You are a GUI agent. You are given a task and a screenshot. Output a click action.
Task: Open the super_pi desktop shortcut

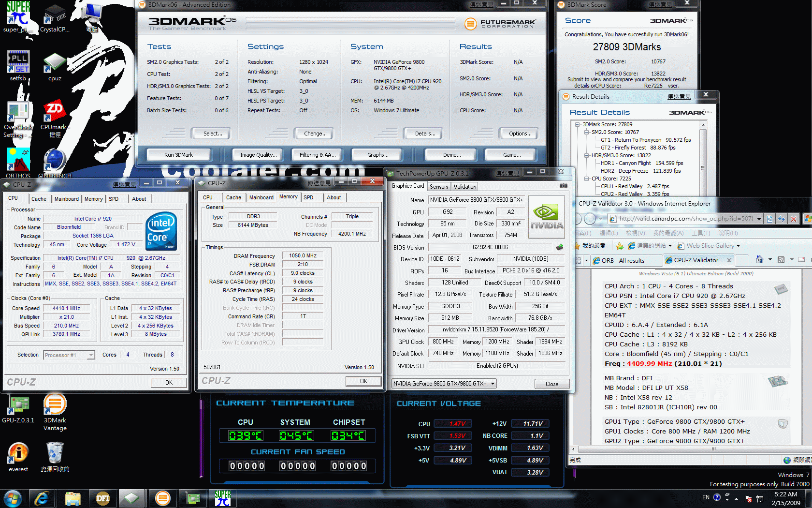point(18,17)
